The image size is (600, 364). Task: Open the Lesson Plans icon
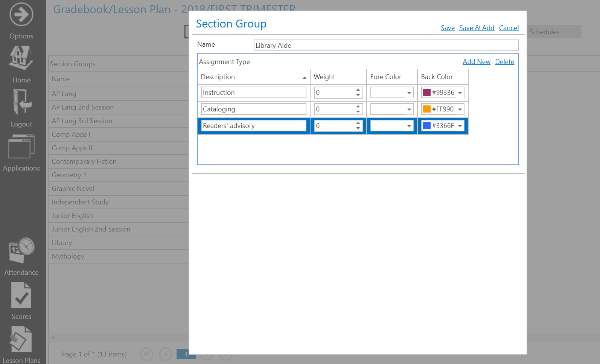[21, 339]
